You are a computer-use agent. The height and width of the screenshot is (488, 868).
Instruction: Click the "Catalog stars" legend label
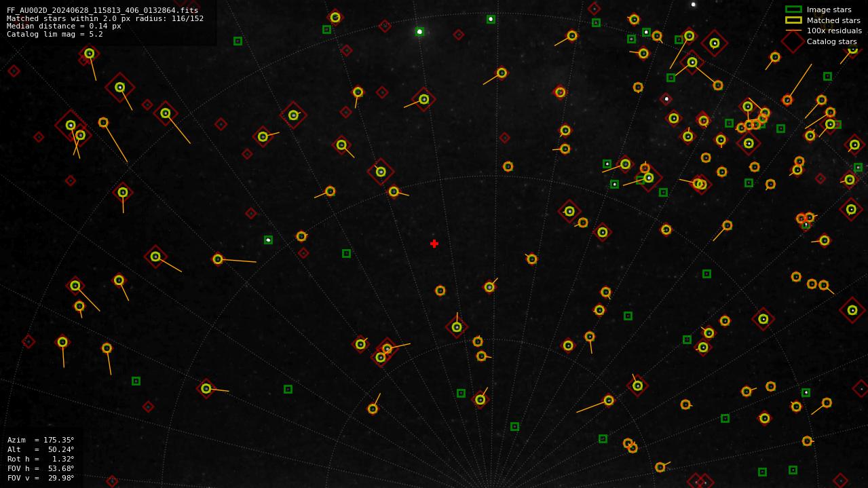pos(831,41)
